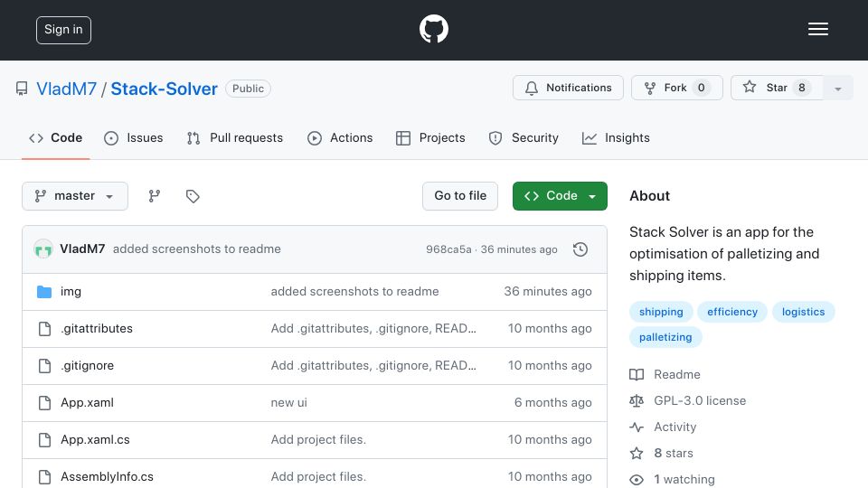Click the Fork count 0 badge
This screenshot has height=488, width=868.
point(701,88)
